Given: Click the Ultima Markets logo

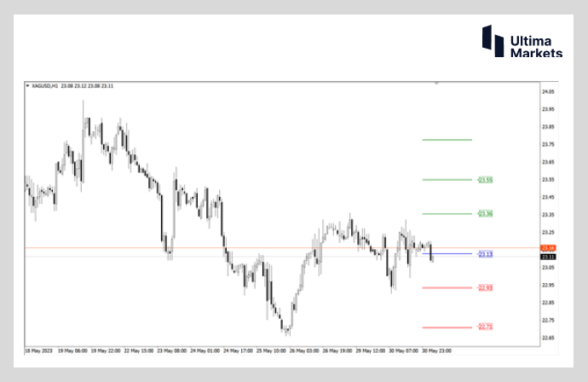Looking at the screenshot, I should coord(522,41).
